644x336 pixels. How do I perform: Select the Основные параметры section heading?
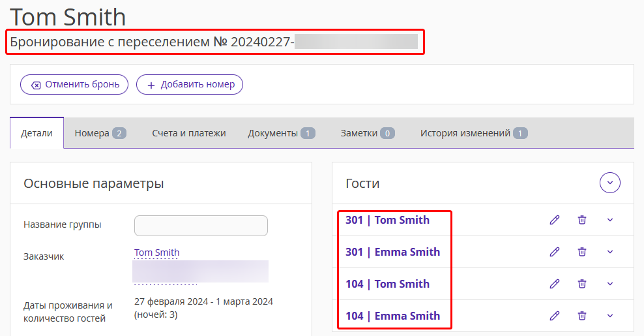(x=94, y=183)
